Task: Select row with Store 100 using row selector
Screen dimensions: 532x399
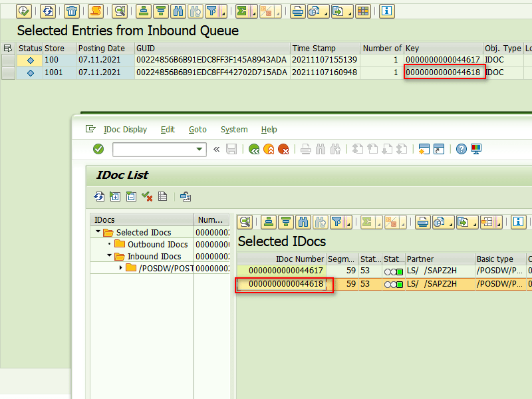Action: click(x=8, y=61)
